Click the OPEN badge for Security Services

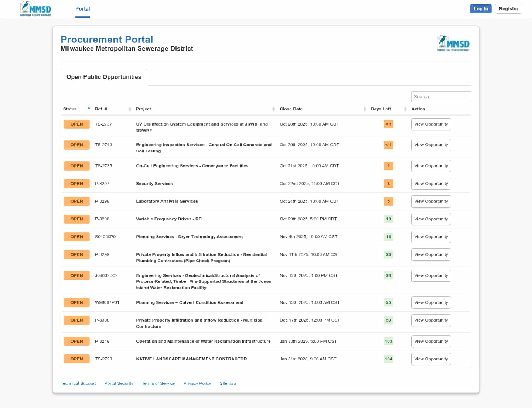click(x=76, y=184)
